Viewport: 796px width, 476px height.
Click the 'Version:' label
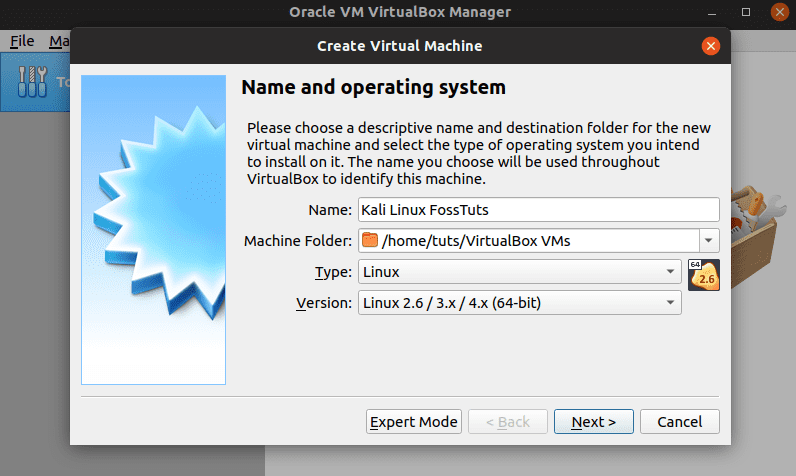pyautogui.click(x=324, y=303)
